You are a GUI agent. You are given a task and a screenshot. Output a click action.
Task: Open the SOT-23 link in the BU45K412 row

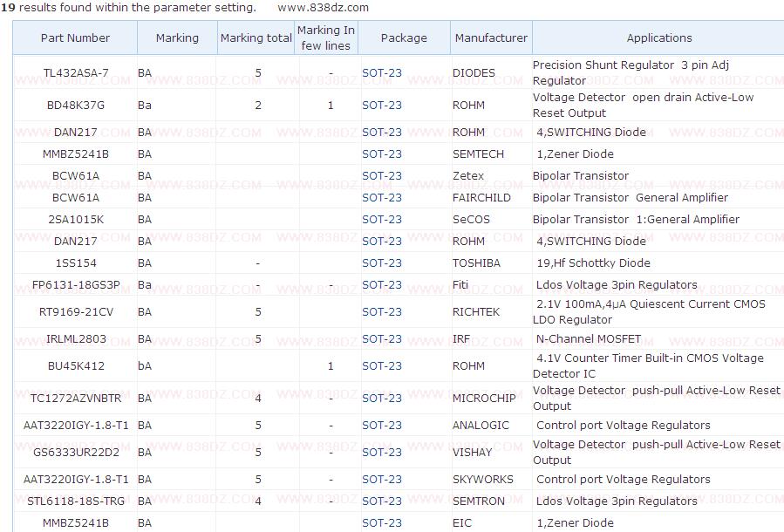(x=382, y=366)
